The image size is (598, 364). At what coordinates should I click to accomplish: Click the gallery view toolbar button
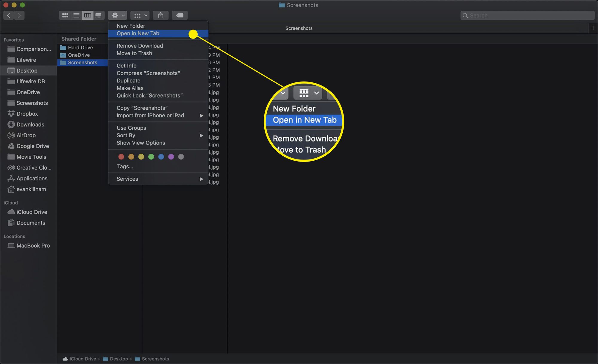click(98, 15)
